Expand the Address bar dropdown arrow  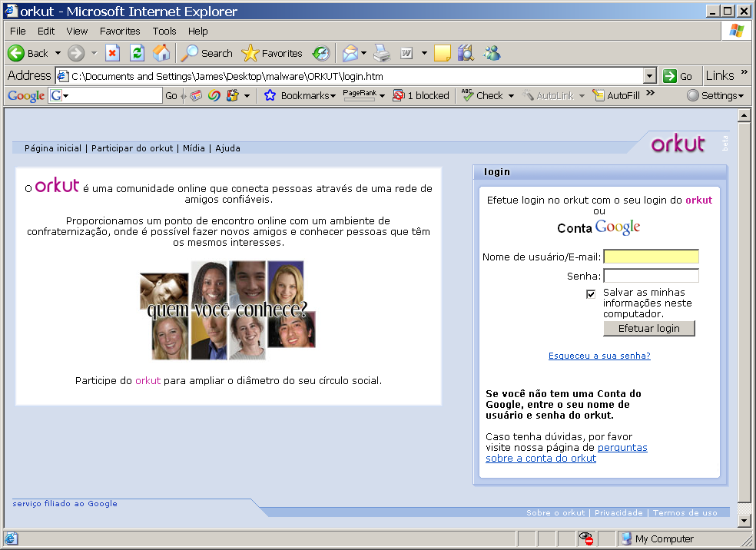point(649,76)
